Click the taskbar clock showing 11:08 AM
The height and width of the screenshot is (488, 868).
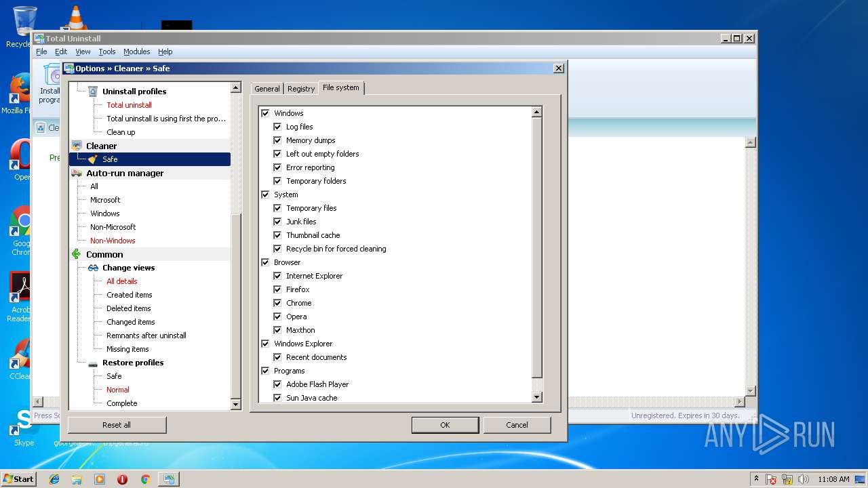coord(833,479)
